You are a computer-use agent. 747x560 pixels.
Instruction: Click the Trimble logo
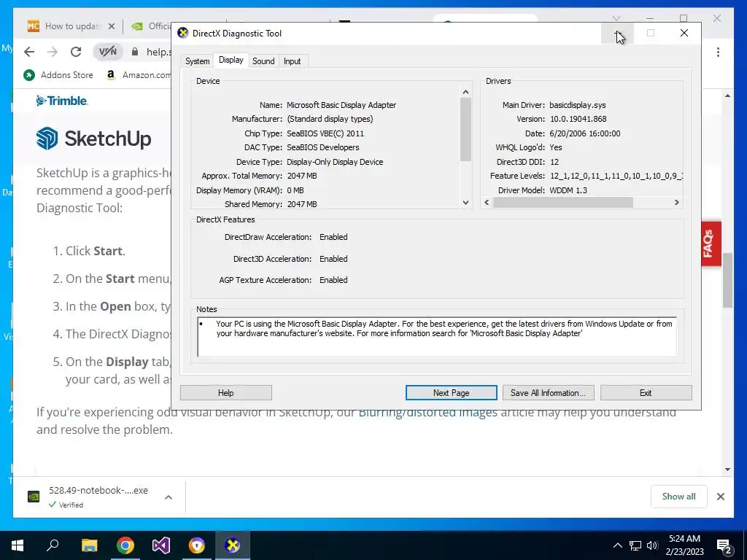click(x=62, y=101)
